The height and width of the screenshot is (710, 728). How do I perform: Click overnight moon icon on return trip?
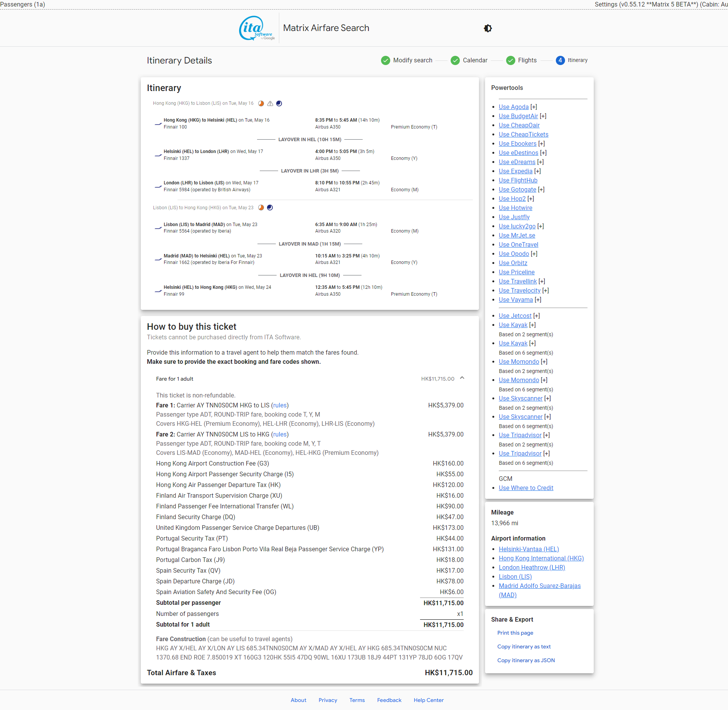[270, 208]
